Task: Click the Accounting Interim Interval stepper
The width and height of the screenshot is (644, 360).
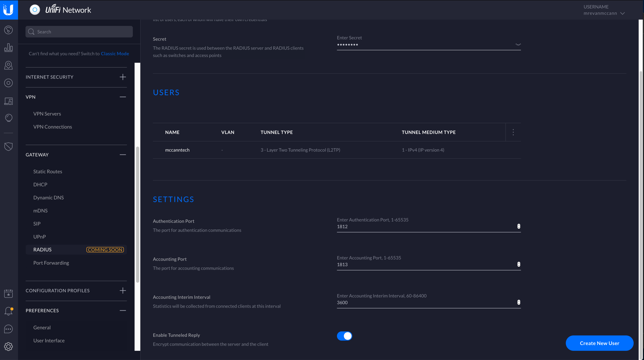Action: click(518, 302)
